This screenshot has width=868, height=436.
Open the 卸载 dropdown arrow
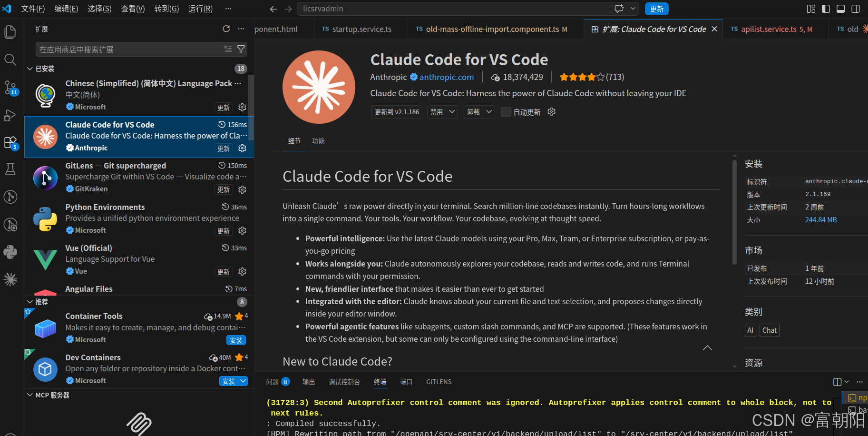point(489,112)
